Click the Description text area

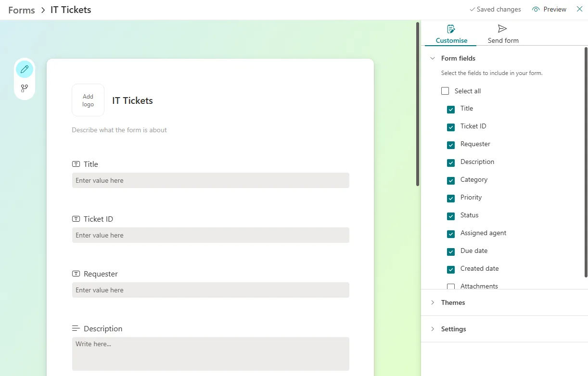tap(211, 354)
